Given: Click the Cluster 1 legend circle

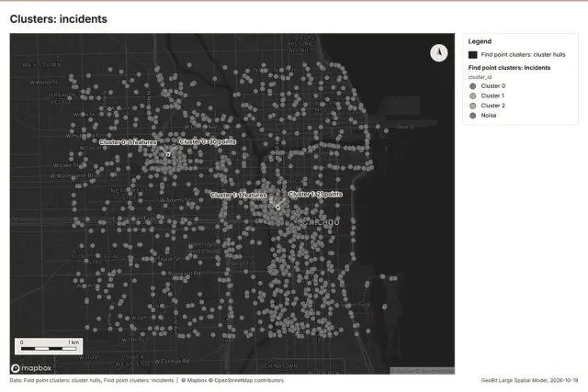Looking at the screenshot, I should point(473,96).
